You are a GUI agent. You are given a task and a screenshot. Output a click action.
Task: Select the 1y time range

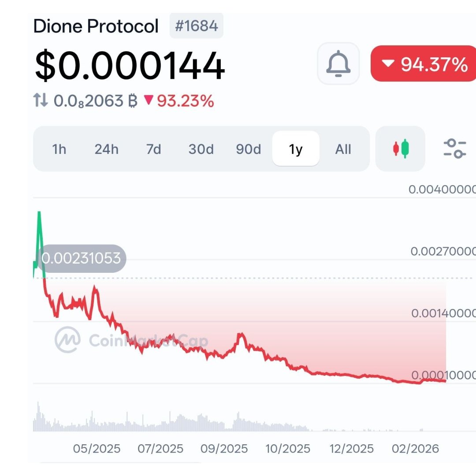point(296,149)
